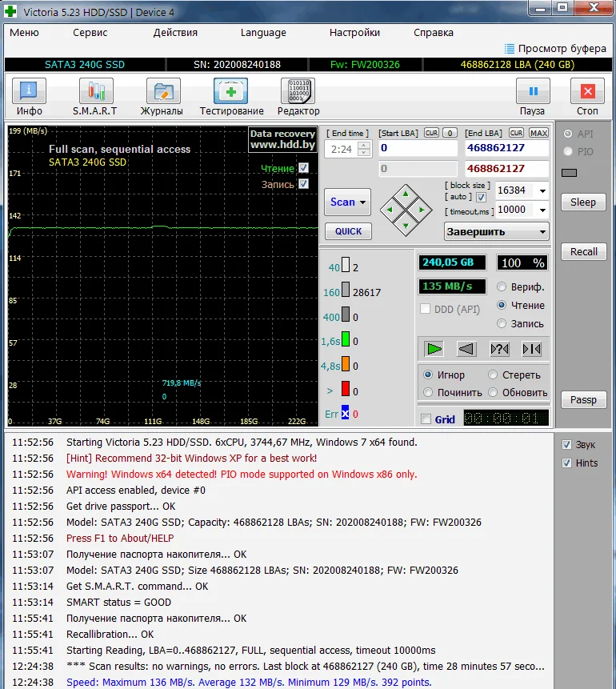Open the Инфо drive info panel

(x=29, y=97)
